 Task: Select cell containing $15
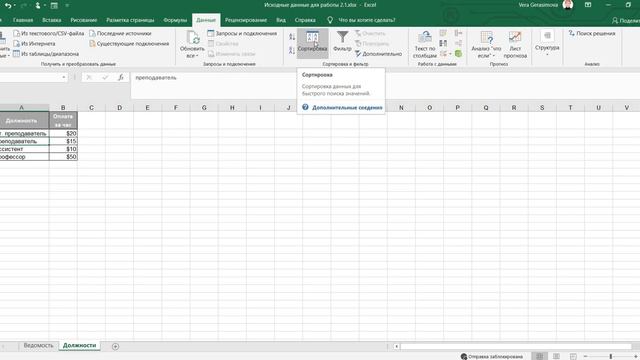click(63, 141)
